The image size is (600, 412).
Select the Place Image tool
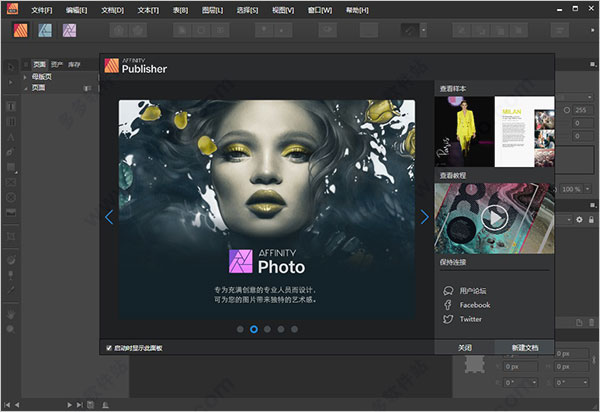click(x=11, y=212)
